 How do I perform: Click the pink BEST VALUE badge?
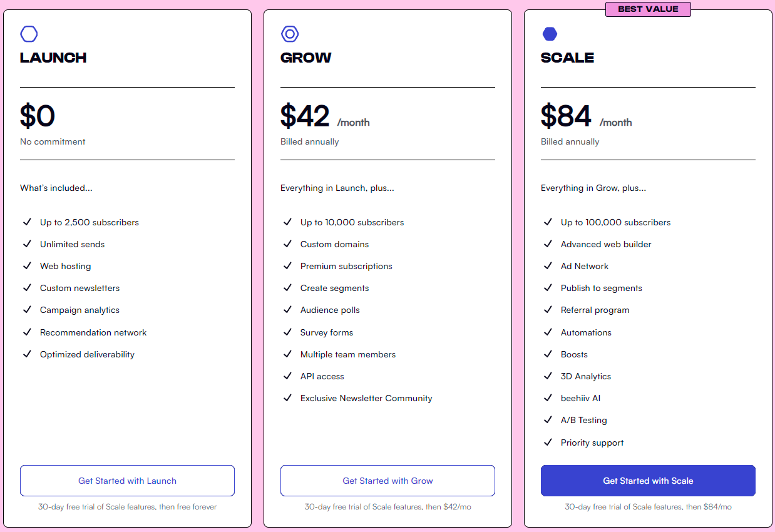[x=648, y=9]
